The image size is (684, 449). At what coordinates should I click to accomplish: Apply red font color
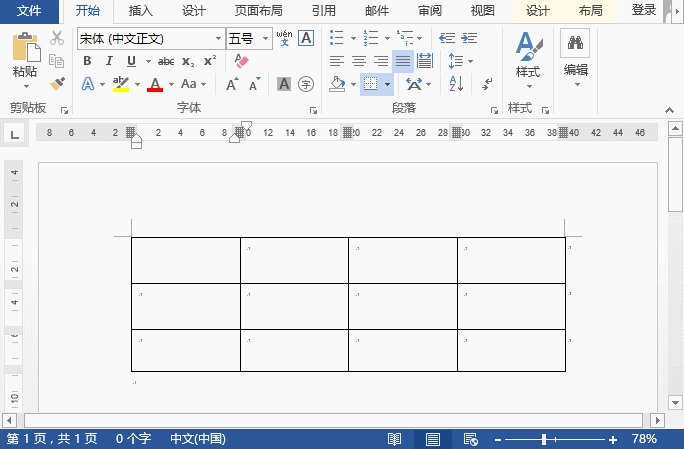pyautogui.click(x=155, y=84)
